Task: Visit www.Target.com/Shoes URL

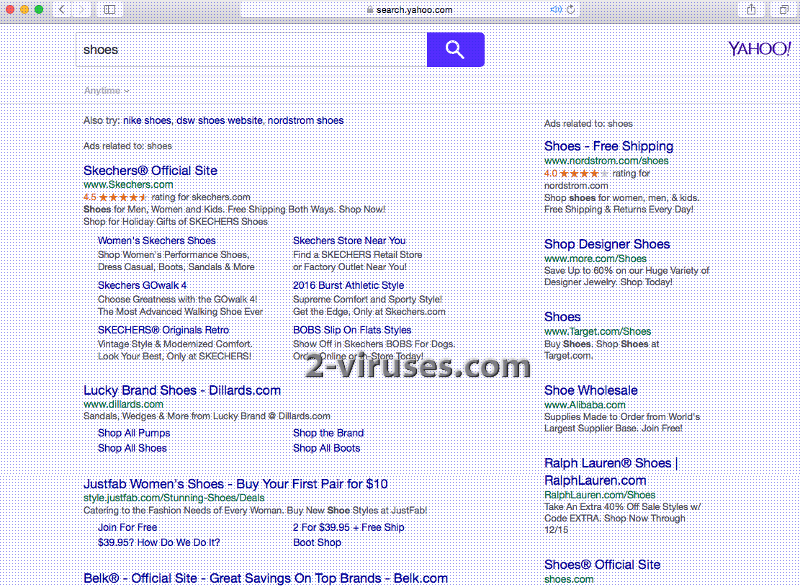Action: point(597,331)
